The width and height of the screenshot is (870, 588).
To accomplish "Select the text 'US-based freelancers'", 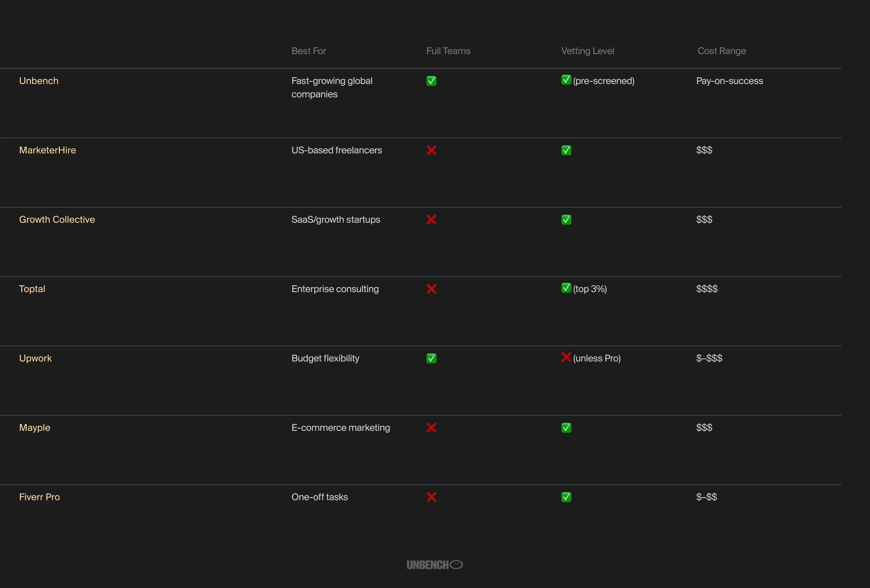I will [x=337, y=150].
